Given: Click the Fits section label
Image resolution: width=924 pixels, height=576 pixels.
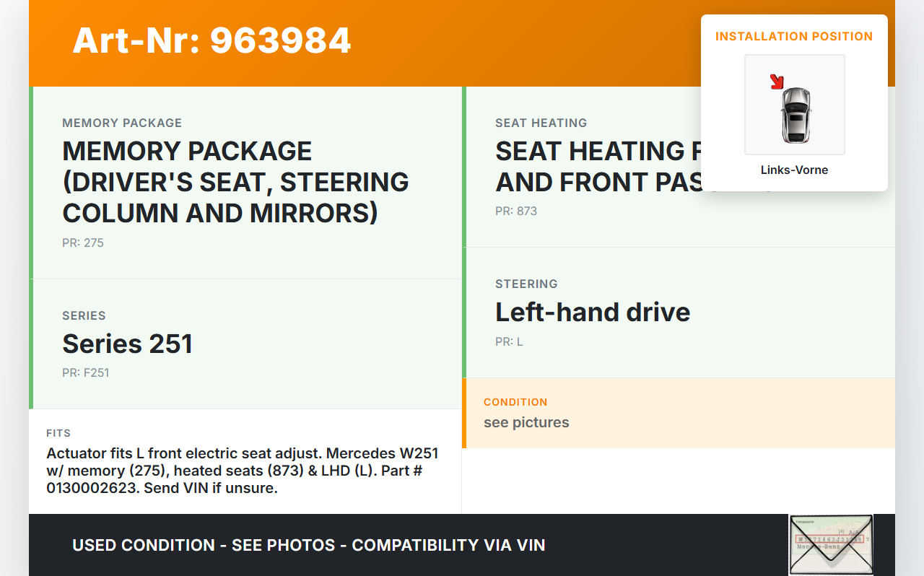Looking at the screenshot, I should [58, 433].
